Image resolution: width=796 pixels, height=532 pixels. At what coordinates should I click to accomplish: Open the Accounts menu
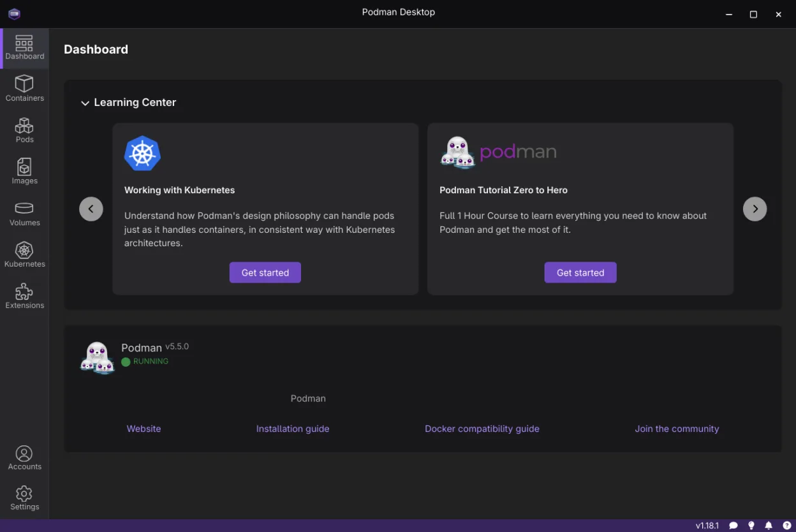click(x=25, y=459)
